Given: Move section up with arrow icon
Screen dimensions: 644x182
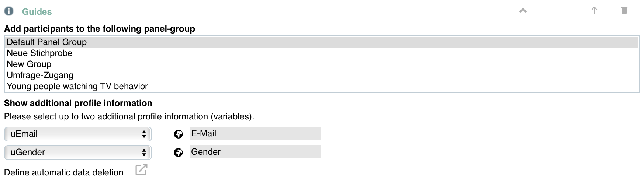Looking at the screenshot, I should [594, 10].
